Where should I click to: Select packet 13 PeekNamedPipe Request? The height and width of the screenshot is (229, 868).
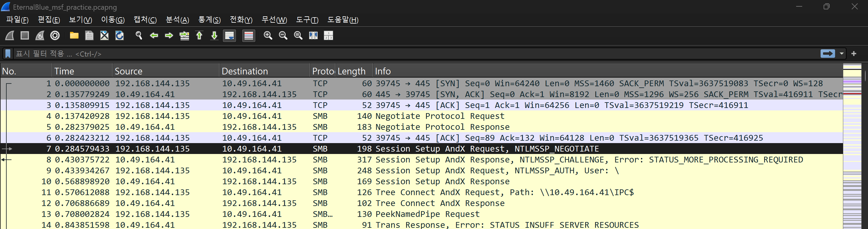[421, 214]
